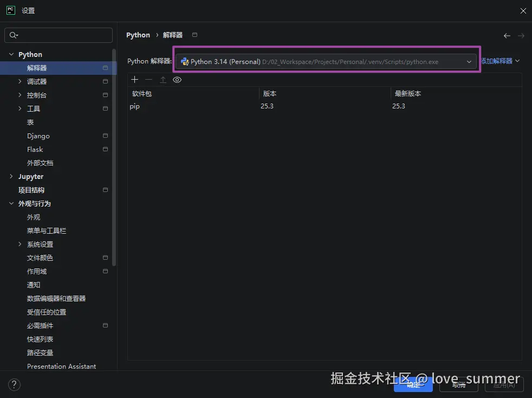Expand the 系统设置 tree node
The height and width of the screenshot is (398, 532).
click(20, 244)
